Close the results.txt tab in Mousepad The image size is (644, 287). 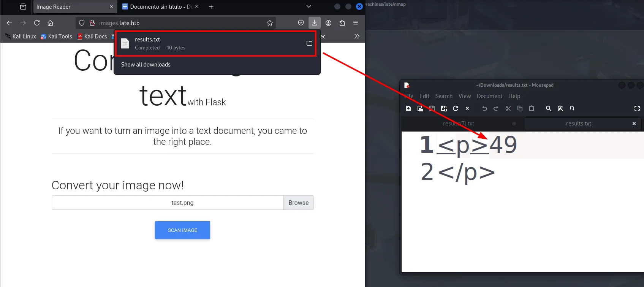[634, 124]
